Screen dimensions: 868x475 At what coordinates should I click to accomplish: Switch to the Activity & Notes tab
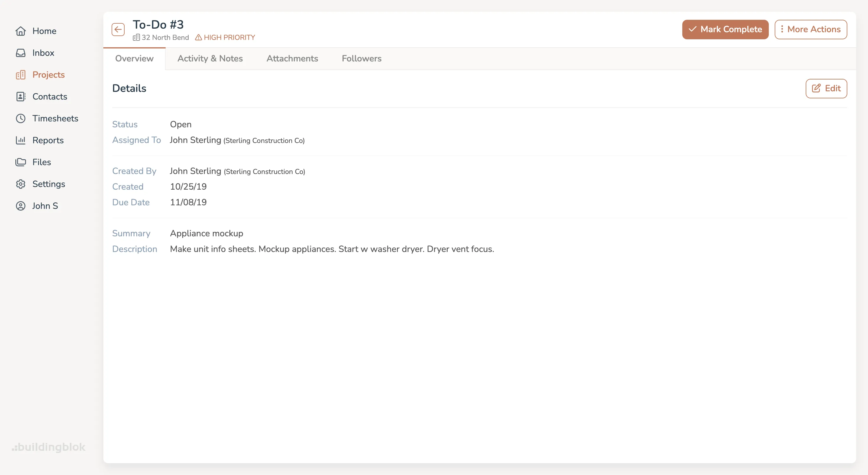pyautogui.click(x=210, y=58)
